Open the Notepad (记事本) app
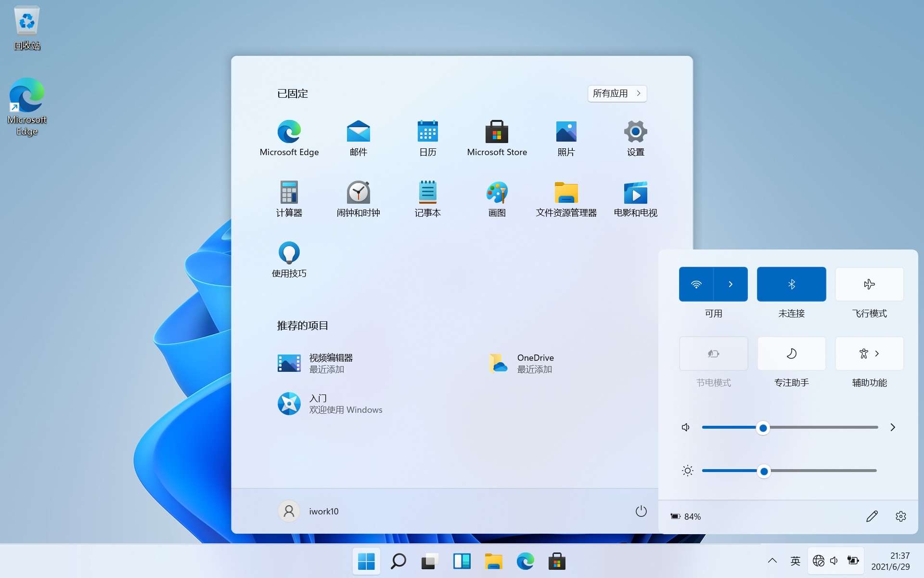Viewport: 924px width, 578px height. click(427, 198)
